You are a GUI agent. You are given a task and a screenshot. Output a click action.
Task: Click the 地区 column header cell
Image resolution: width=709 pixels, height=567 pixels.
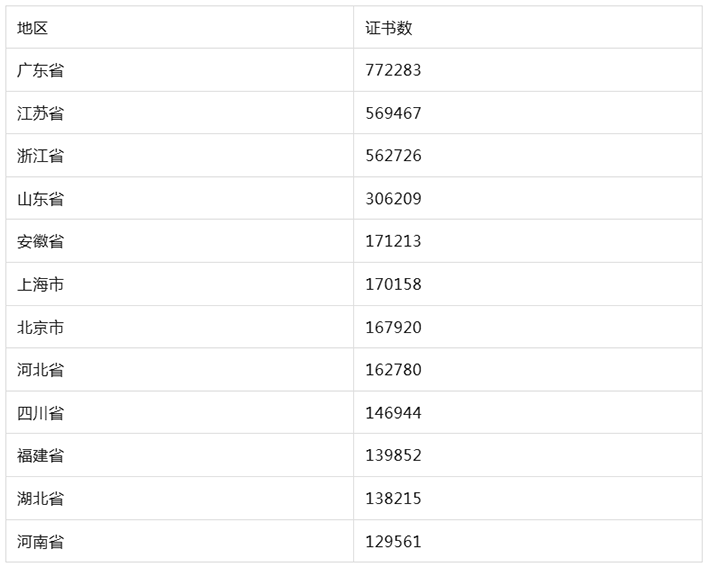33,28
